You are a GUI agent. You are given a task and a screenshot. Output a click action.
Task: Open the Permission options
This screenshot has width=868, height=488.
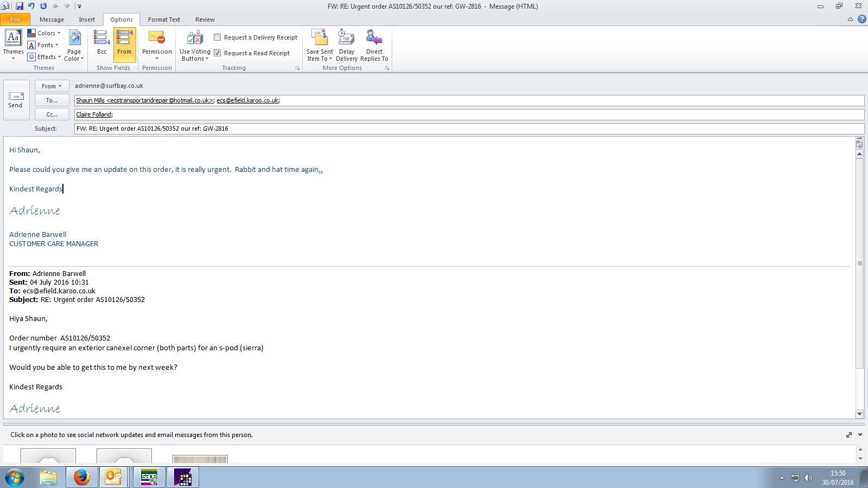coord(157,44)
